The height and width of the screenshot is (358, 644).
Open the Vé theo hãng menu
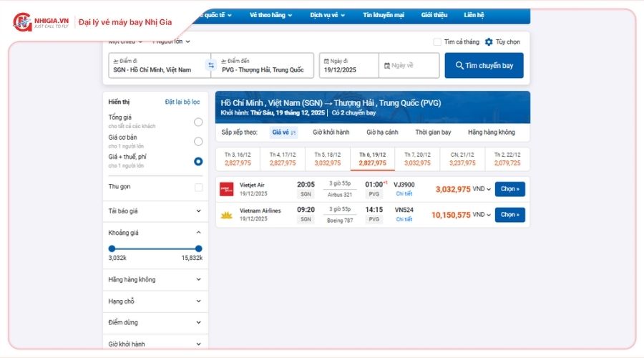pyautogui.click(x=270, y=15)
